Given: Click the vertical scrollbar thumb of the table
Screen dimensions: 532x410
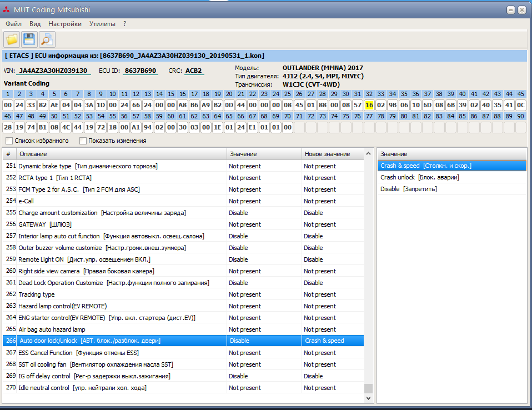Looking at the screenshot, I should click(368, 388).
